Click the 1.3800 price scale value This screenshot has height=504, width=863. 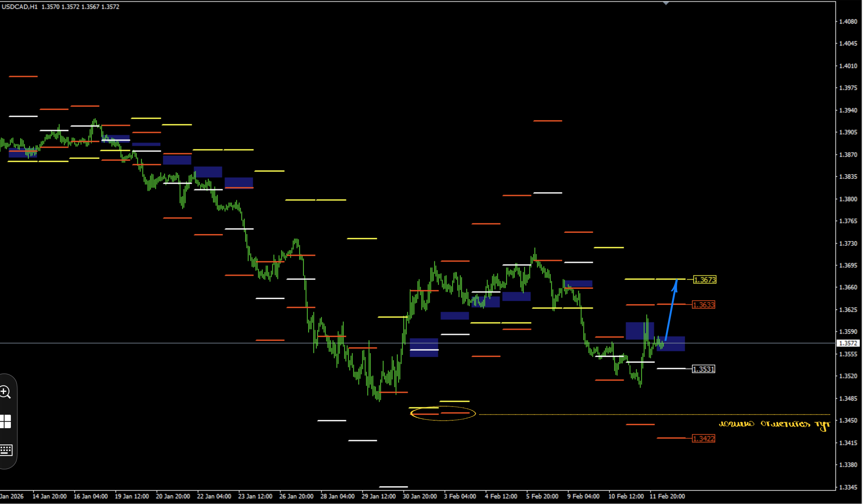tap(848, 199)
